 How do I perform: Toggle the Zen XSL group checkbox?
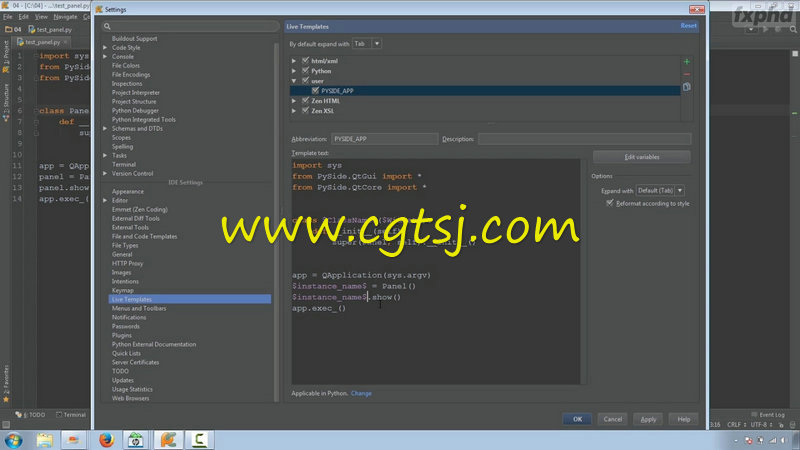pyautogui.click(x=305, y=111)
